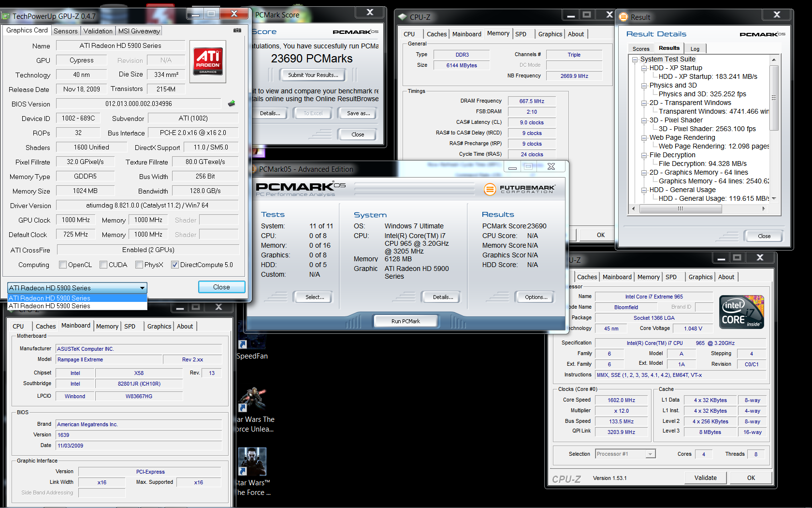Image resolution: width=812 pixels, height=508 pixels.
Task: Collapse the Physics and 3D node
Action: coord(644,86)
